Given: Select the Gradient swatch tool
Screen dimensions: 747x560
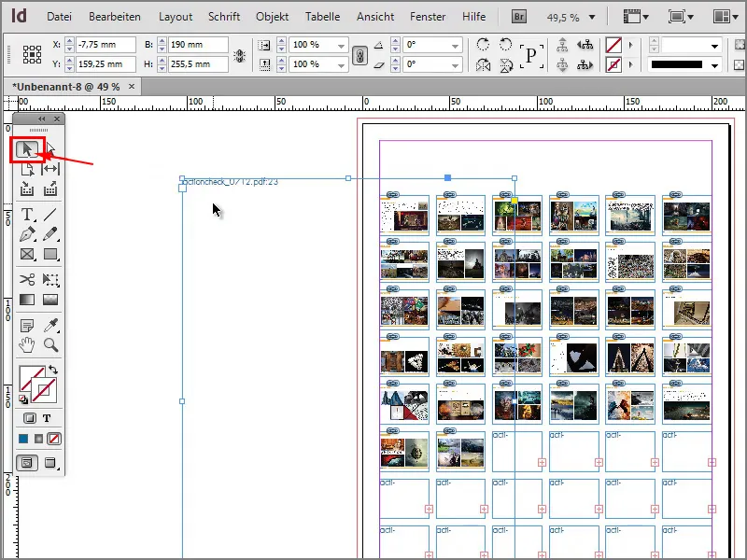Looking at the screenshot, I should (25, 299).
